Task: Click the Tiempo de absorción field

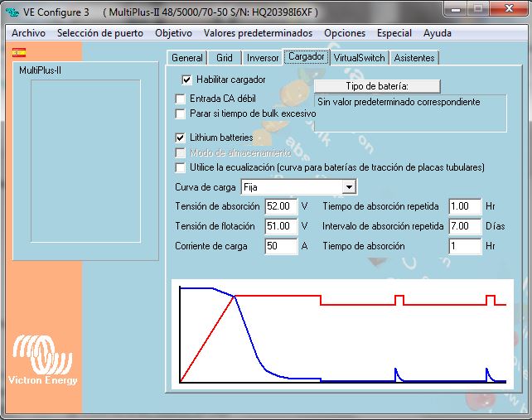Action: click(x=465, y=246)
